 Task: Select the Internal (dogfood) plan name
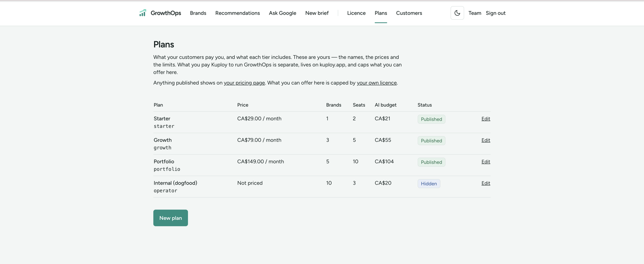click(x=175, y=183)
